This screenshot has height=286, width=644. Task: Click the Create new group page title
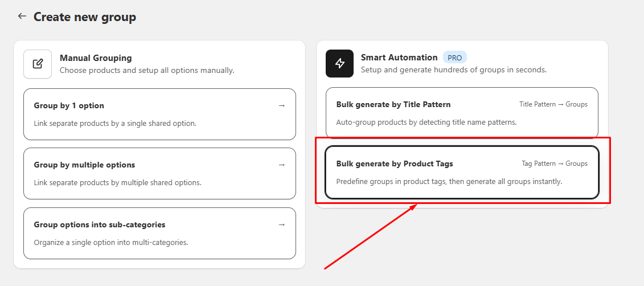[x=85, y=17]
